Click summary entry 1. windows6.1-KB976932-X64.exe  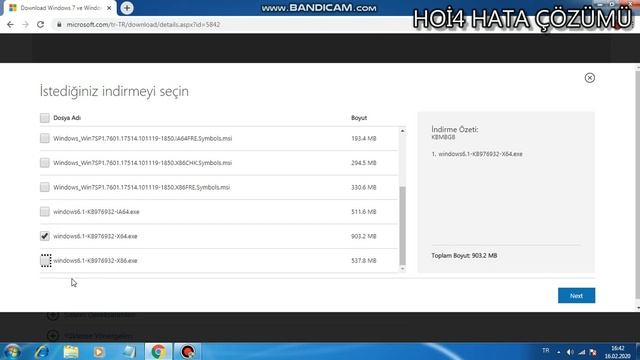(x=477, y=154)
